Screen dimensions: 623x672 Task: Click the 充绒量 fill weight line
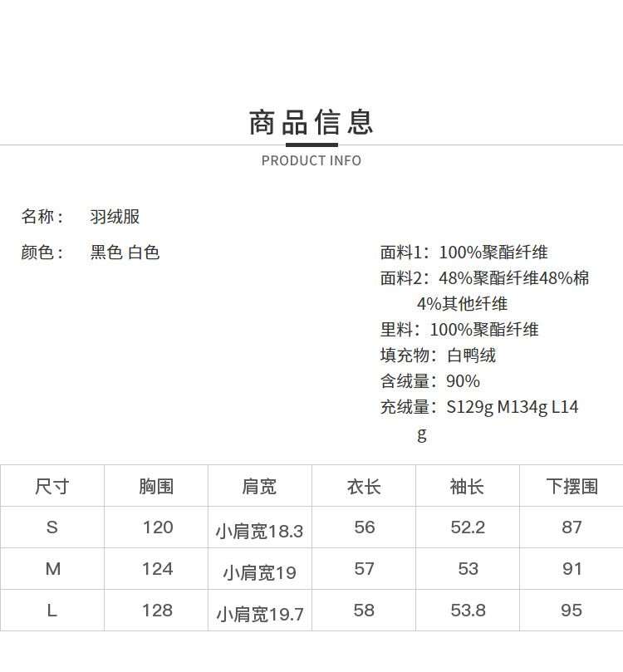[x=479, y=420]
